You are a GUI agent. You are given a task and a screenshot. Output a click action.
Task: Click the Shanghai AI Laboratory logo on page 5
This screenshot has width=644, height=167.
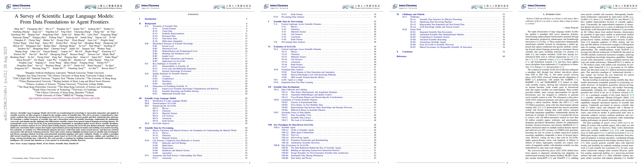618,7
